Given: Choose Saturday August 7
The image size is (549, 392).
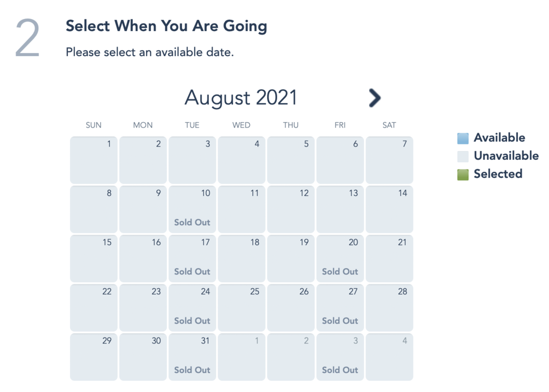Looking at the screenshot, I should (x=389, y=160).
